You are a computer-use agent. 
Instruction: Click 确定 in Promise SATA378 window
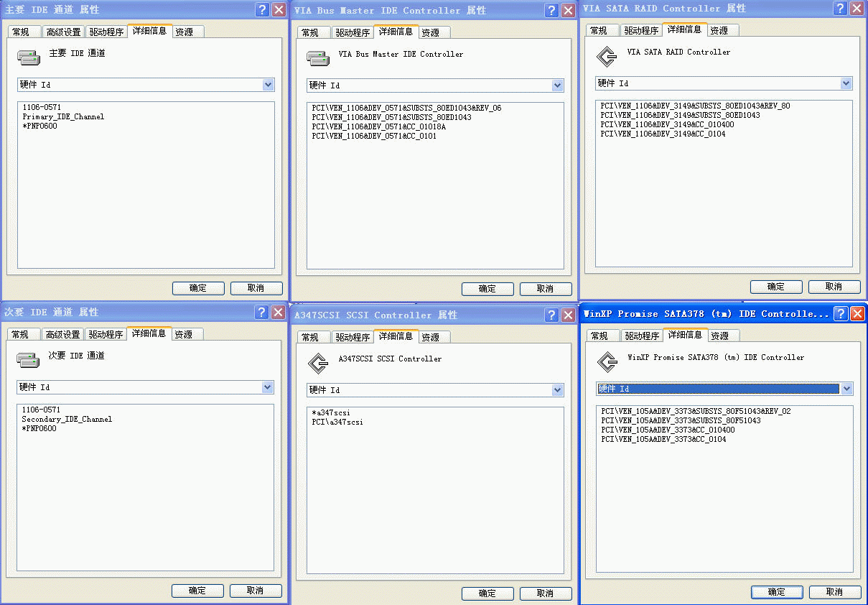point(777,592)
